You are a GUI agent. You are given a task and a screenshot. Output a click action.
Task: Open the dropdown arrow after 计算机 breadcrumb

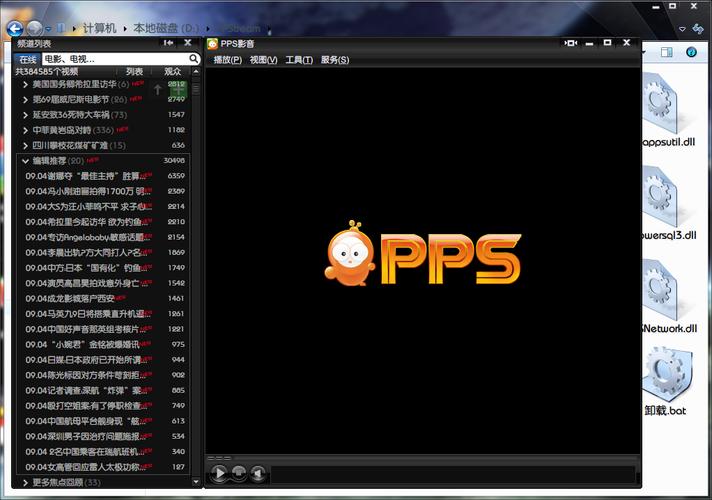pyautogui.click(x=125, y=29)
